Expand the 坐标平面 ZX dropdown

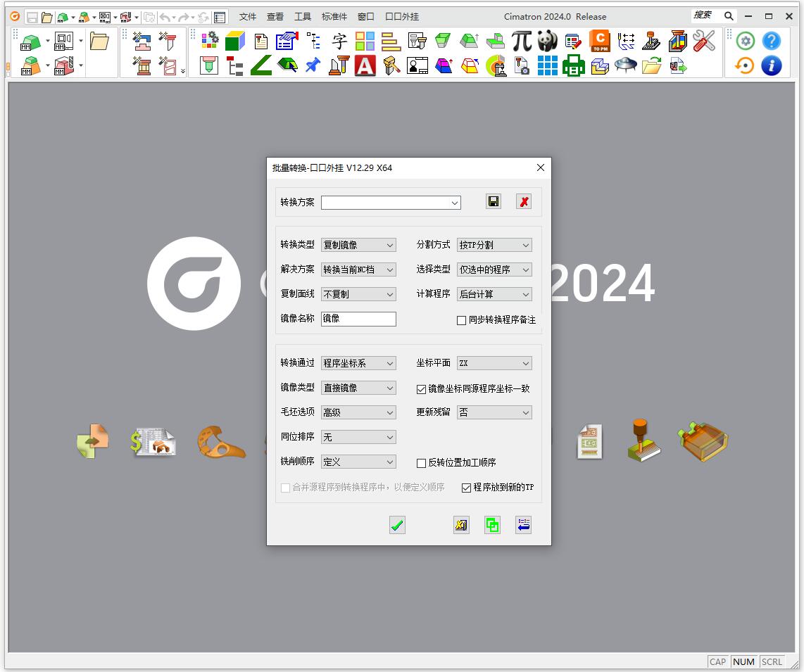(x=494, y=363)
